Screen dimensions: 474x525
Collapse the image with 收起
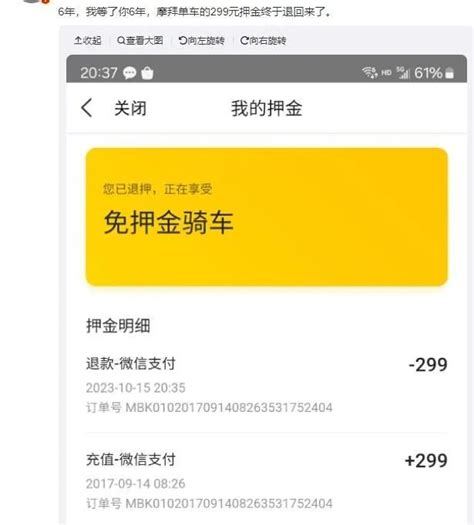87,41
